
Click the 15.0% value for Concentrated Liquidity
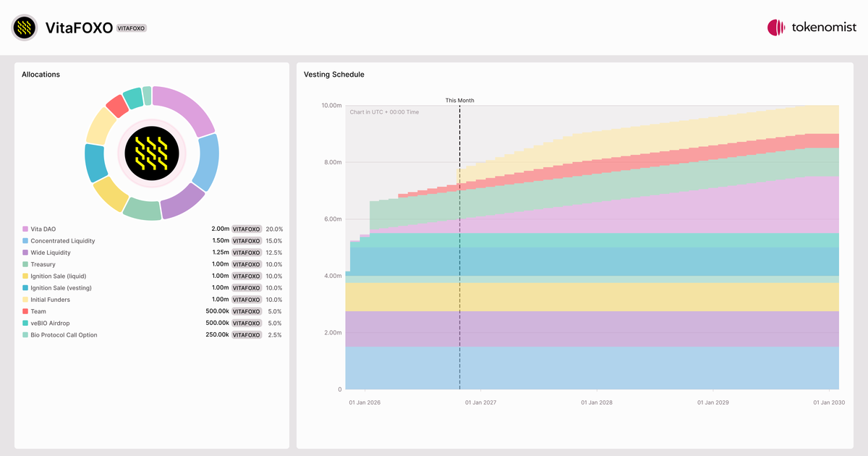pyautogui.click(x=274, y=241)
